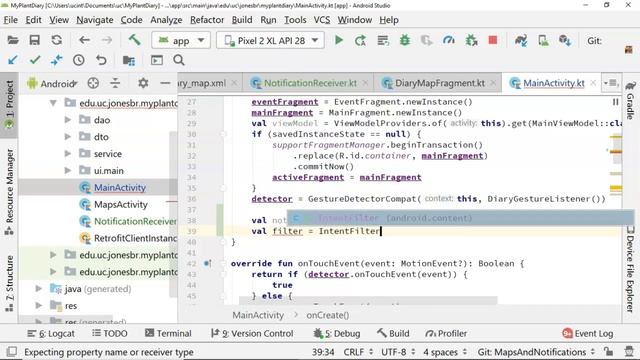640x360 pixels.
Task: Open the Event Log
Action: tap(588, 333)
